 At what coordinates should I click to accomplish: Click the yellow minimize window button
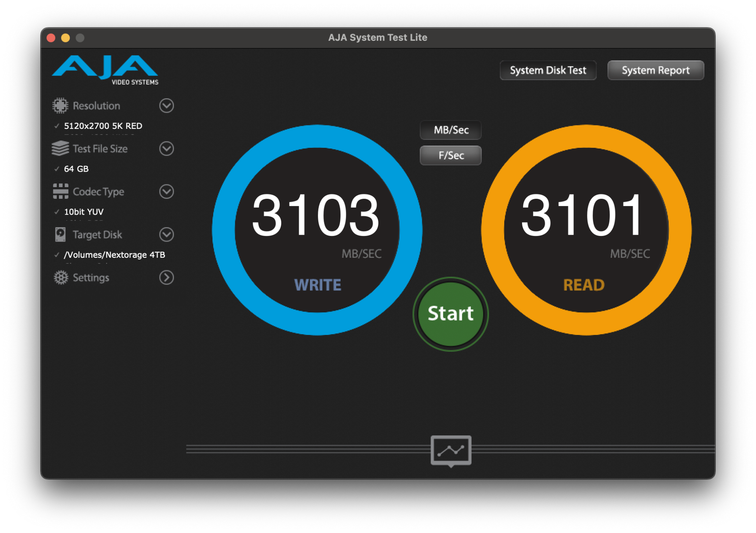(65, 38)
